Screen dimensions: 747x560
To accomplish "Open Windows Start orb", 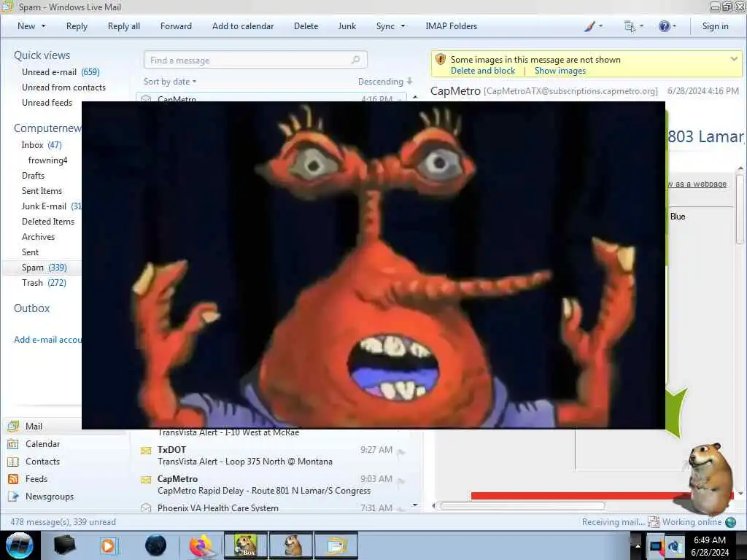I will click(19, 545).
